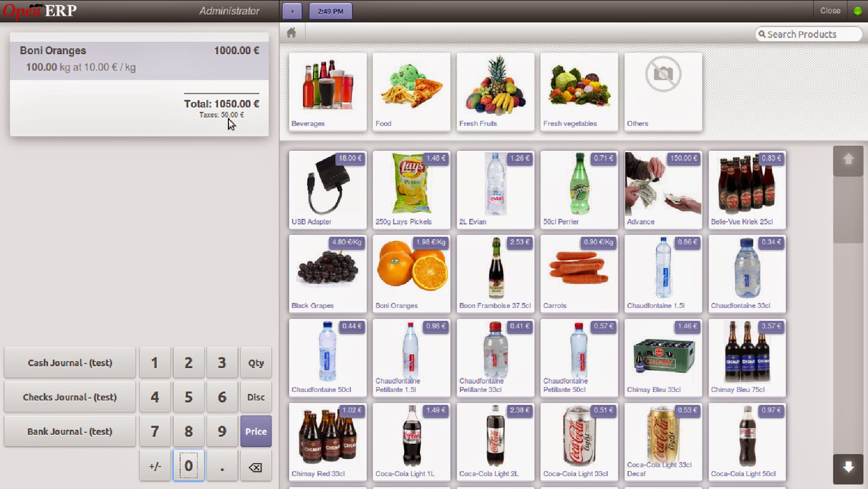The image size is (868, 489).
Task: Tap numpad key 5
Action: (188, 397)
